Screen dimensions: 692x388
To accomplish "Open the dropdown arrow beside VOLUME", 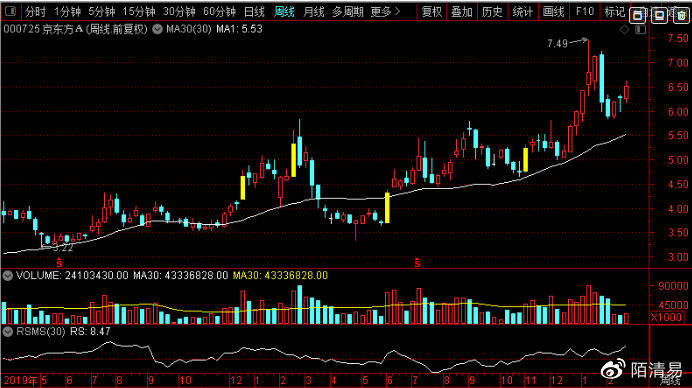I will tap(8, 276).
